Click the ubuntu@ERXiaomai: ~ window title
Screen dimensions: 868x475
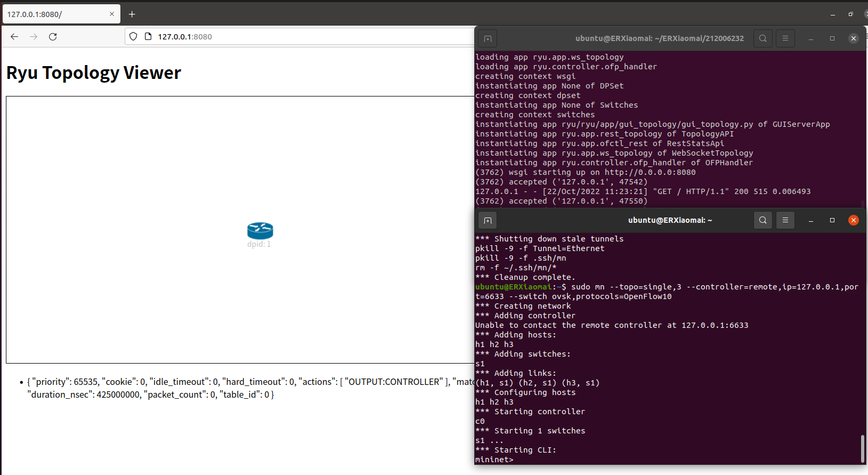click(670, 220)
